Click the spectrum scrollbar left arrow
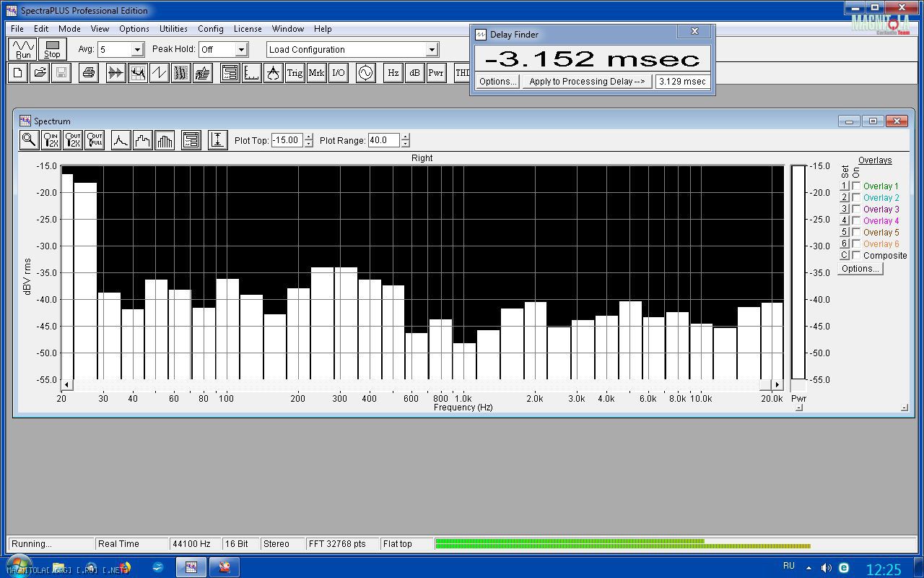 coord(67,385)
